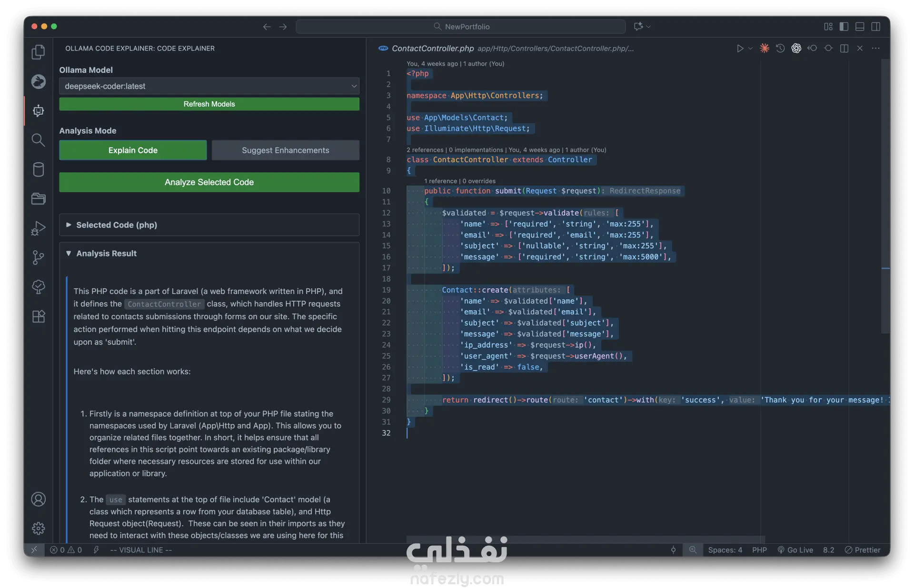
Task: Toggle the primary side bar layout icon
Action: coord(844,27)
